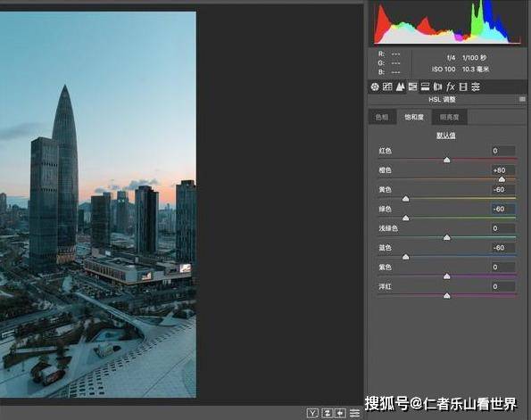This screenshot has width=531, height=420.
Task: Toggle current panel settings at bottom bar
Action: pos(354,413)
